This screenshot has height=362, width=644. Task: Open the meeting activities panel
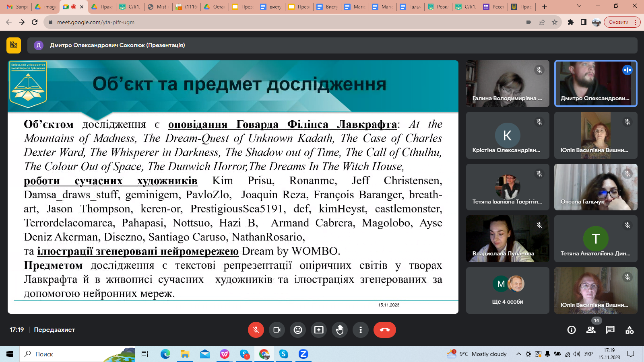(630, 330)
